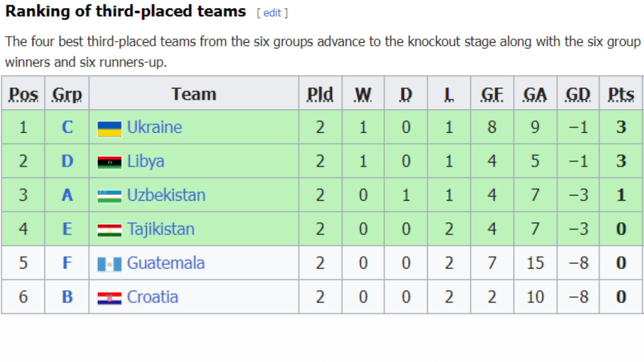Open the Ukraine team link

point(154,127)
